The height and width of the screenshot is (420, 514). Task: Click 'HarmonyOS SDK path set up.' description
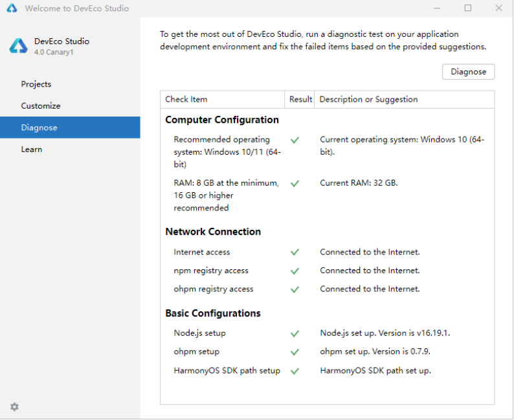click(x=375, y=371)
